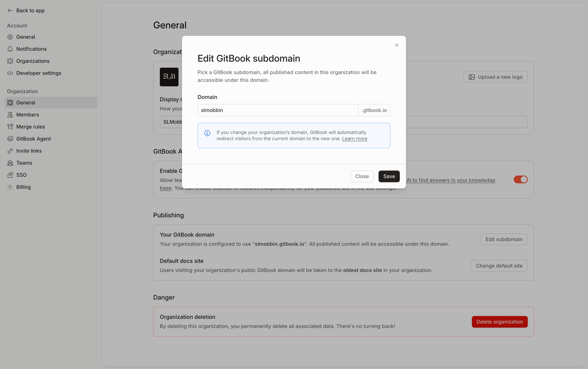Click the SSO lock icon
The height and width of the screenshot is (369, 588).
(10, 175)
